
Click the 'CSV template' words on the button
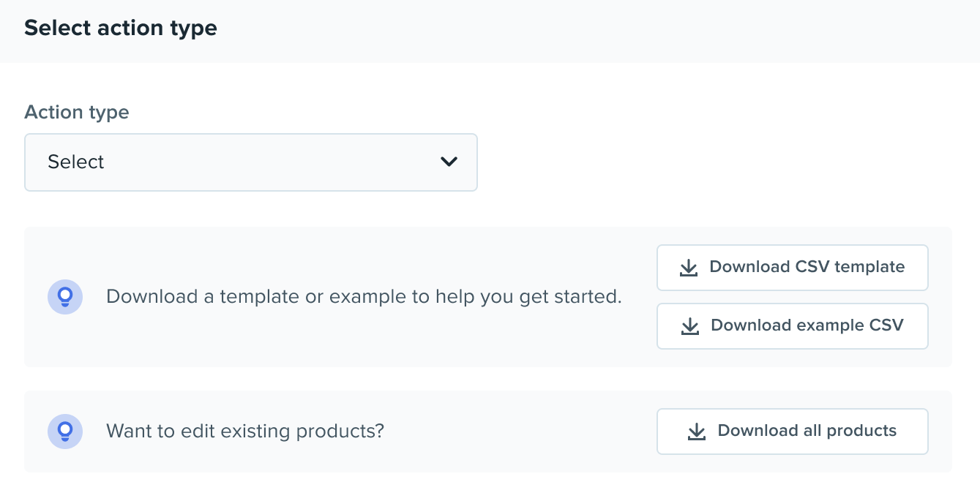click(849, 267)
